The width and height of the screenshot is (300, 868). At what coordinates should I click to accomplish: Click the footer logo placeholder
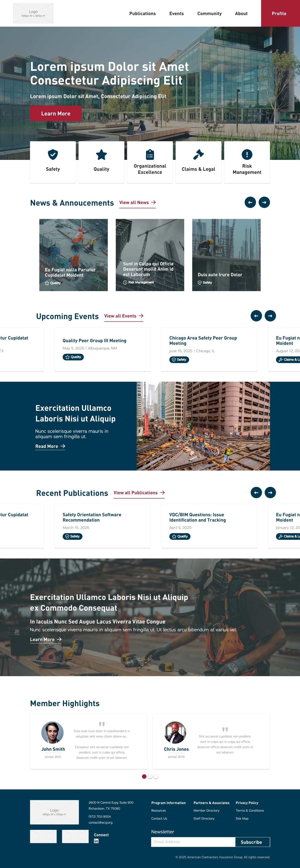[54, 812]
